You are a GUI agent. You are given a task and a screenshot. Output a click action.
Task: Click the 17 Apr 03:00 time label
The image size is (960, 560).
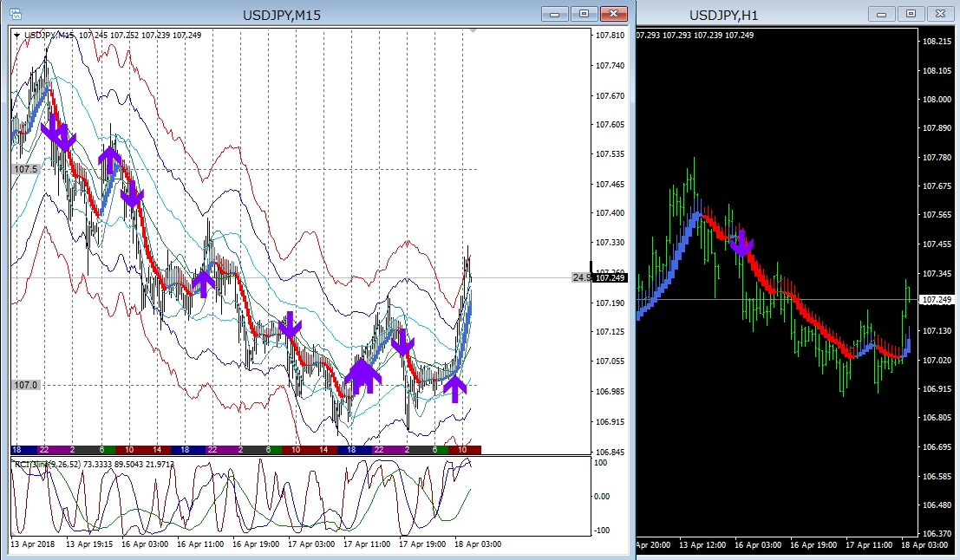(x=311, y=544)
